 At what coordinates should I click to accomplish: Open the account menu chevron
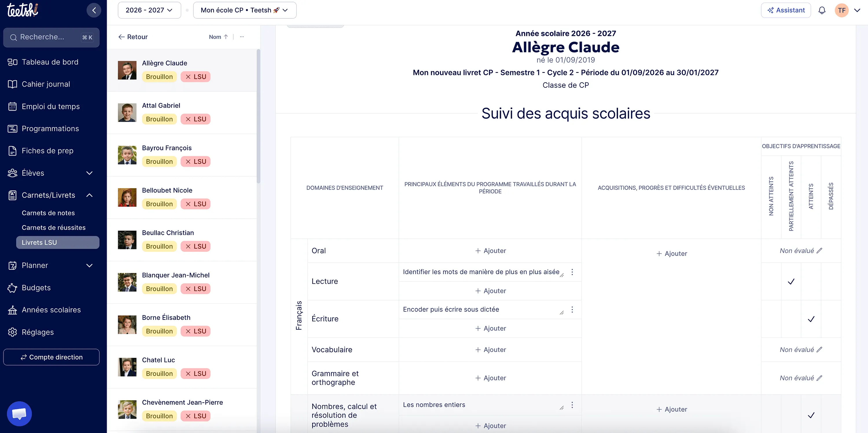(x=857, y=10)
